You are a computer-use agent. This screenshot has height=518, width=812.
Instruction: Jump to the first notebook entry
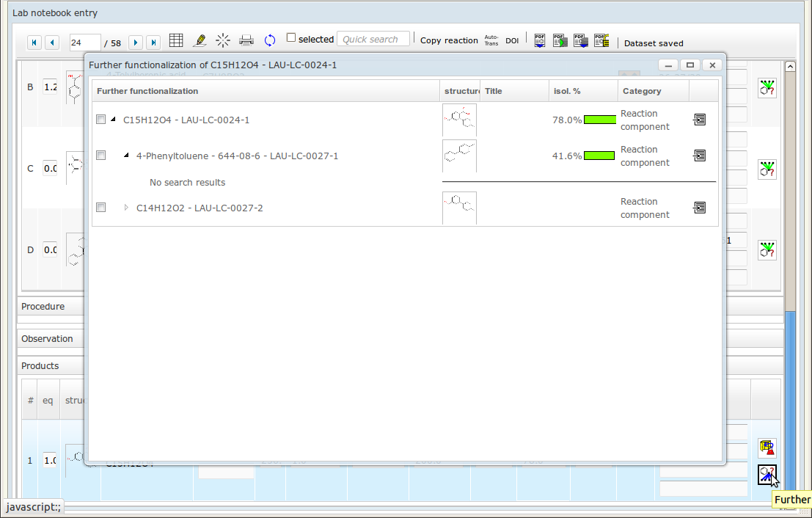coord(34,43)
